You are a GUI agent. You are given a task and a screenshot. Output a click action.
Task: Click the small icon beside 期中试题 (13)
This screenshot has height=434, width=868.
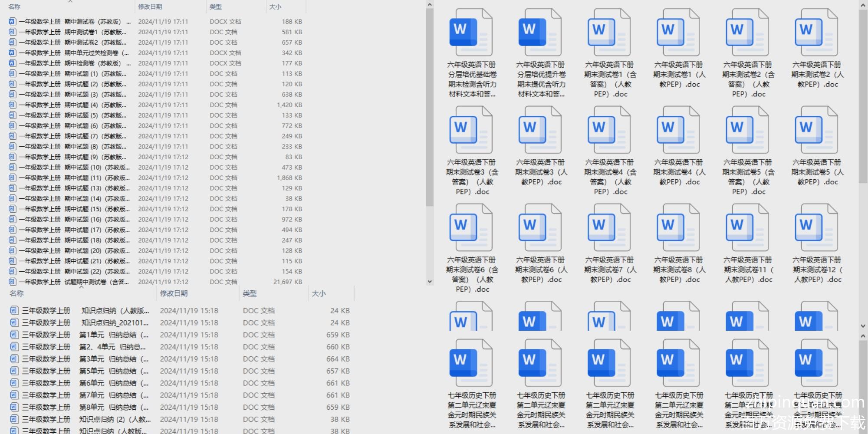[12, 188]
